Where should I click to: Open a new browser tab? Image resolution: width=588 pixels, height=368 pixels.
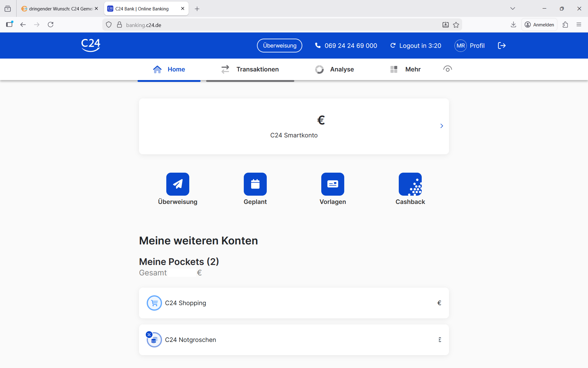[197, 9]
